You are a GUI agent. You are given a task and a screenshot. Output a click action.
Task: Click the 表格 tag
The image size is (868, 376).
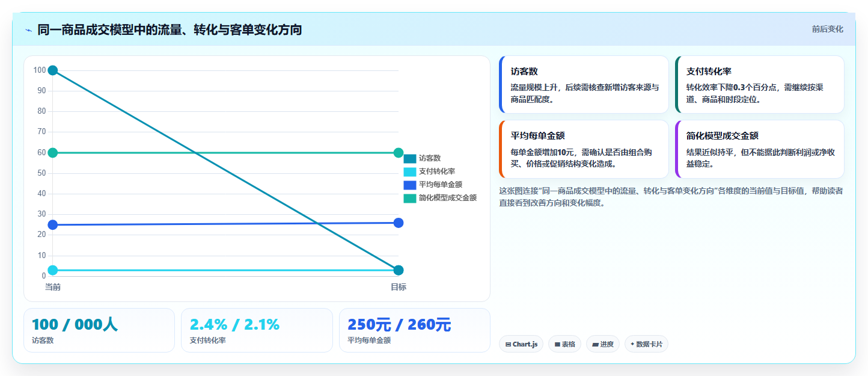pos(564,344)
